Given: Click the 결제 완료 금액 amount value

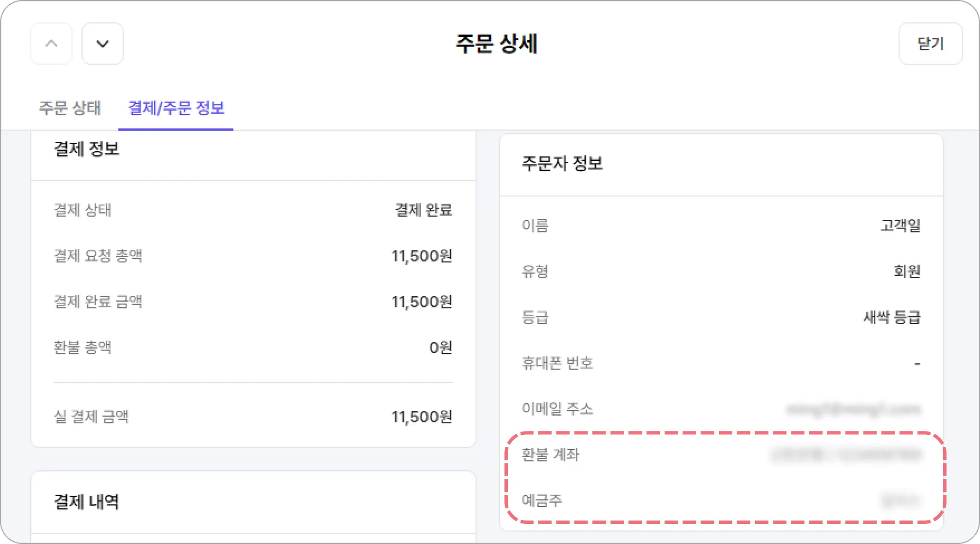Looking at the screenshot, I should pos(422,302).
